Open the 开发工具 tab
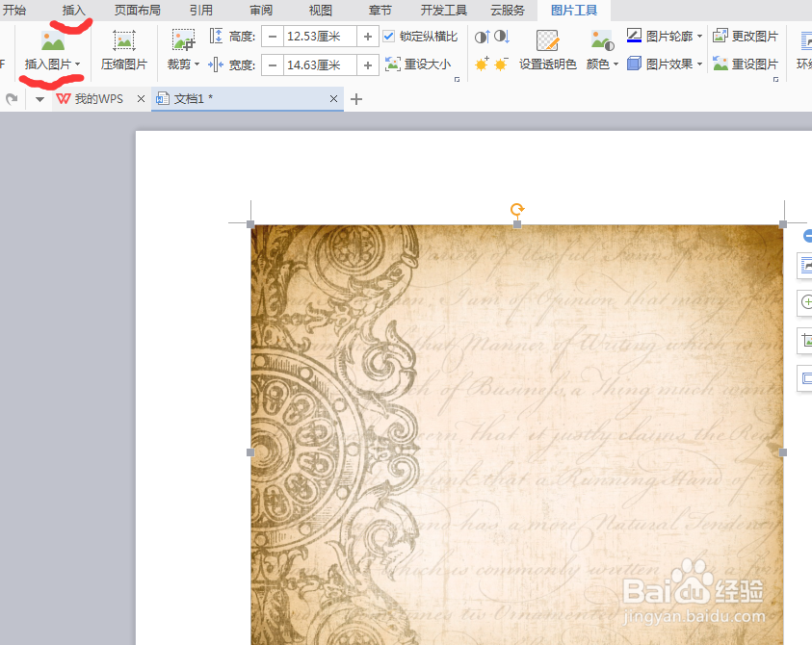This screenshot has height=645, width=812. click(444, 10)
